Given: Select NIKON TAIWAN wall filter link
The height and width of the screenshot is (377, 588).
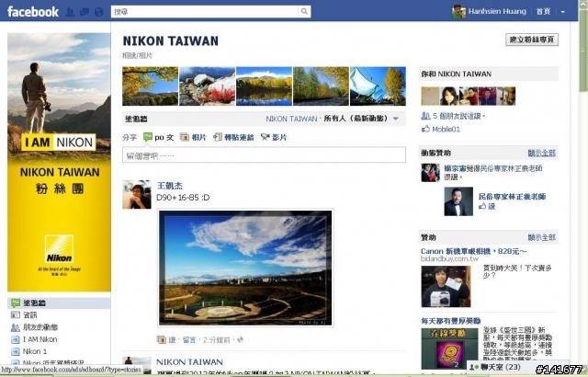Looking at the screenshot, I should [x=291, y=119].
